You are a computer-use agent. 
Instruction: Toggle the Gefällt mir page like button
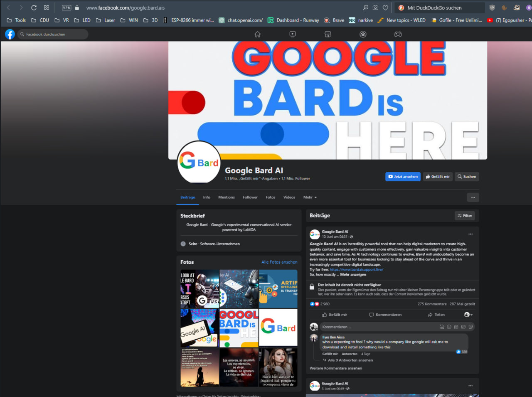(x=438, y=177)
